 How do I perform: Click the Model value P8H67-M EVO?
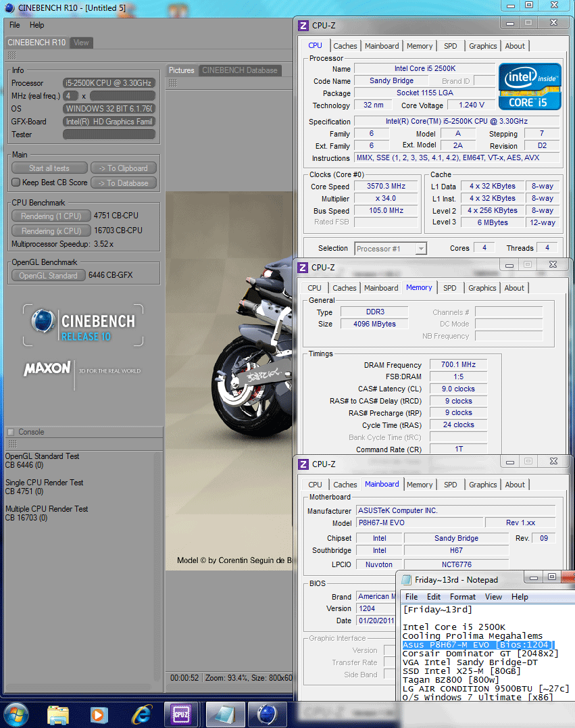tap(419, 523)
